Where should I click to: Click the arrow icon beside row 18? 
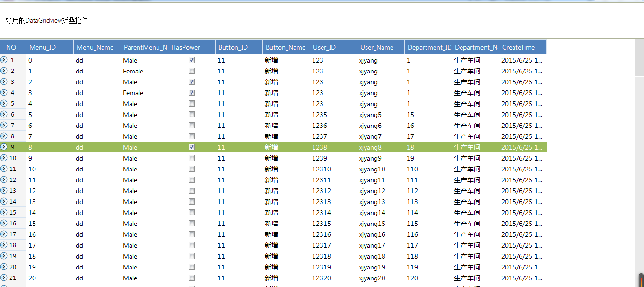4,245
